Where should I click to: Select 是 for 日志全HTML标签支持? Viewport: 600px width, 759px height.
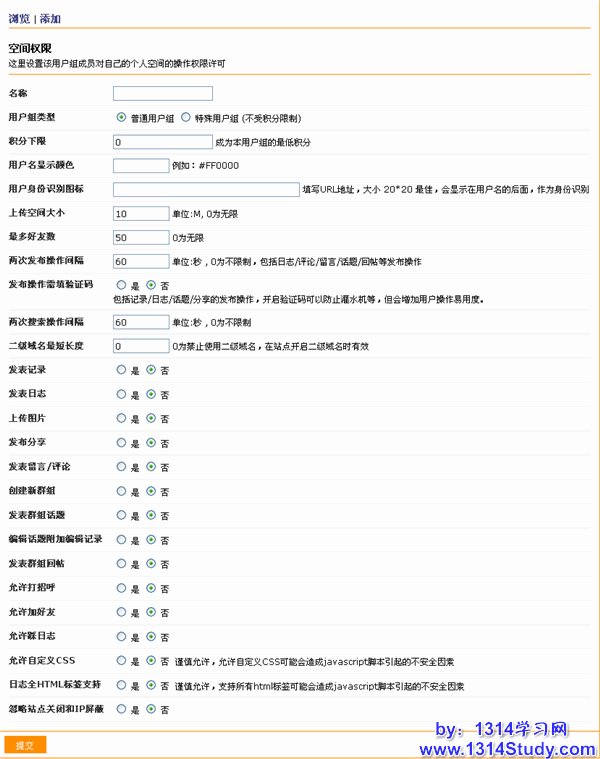122,685
